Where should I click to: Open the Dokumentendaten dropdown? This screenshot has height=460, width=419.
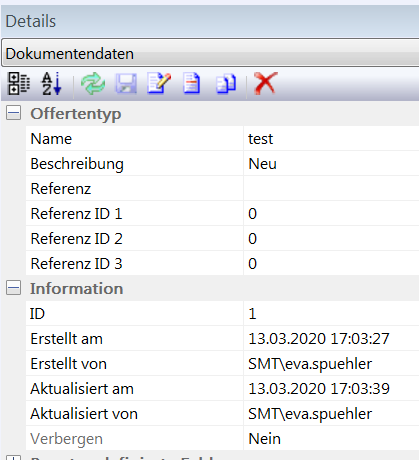click(x=210, y=53)
